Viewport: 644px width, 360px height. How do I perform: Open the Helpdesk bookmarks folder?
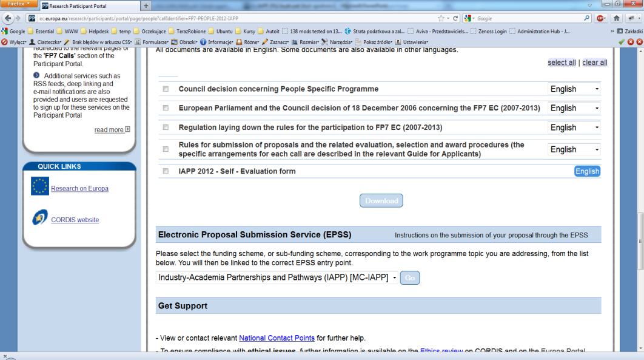95,31
